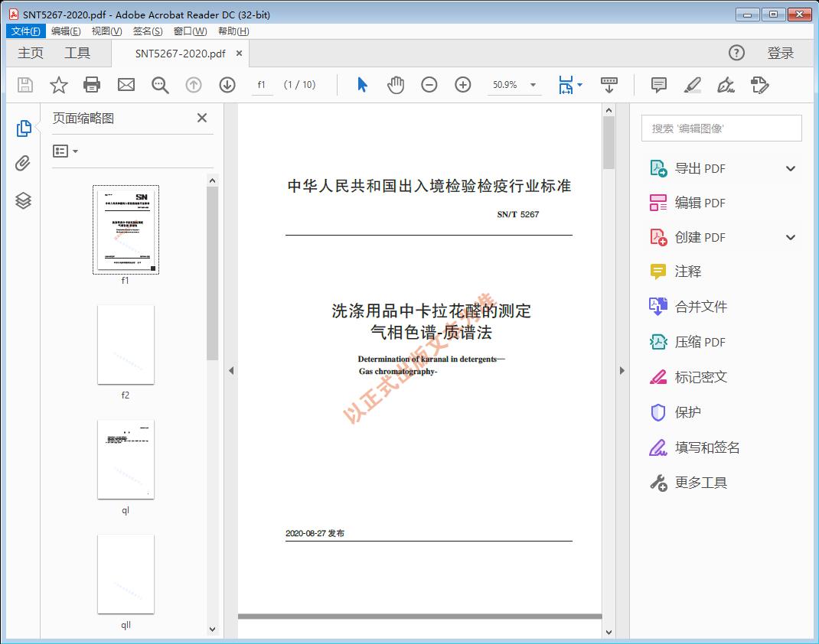Open the comment sticky note tool
Image resolution: width=819 pixels, height=644 pixels.
[658, 85]
